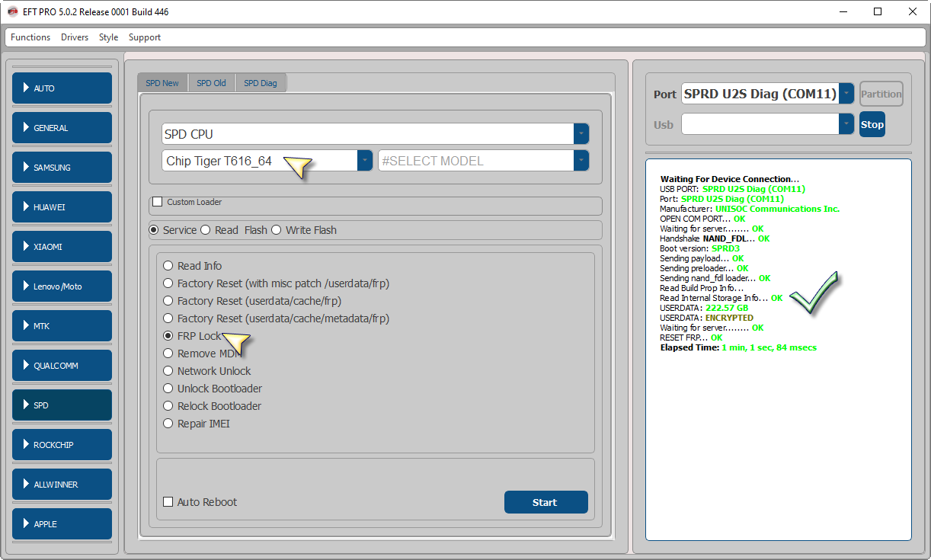Open the Lenovo/Moto section in the sidebar
Viewport: 931px width, 560px height.
pos(62,286)
